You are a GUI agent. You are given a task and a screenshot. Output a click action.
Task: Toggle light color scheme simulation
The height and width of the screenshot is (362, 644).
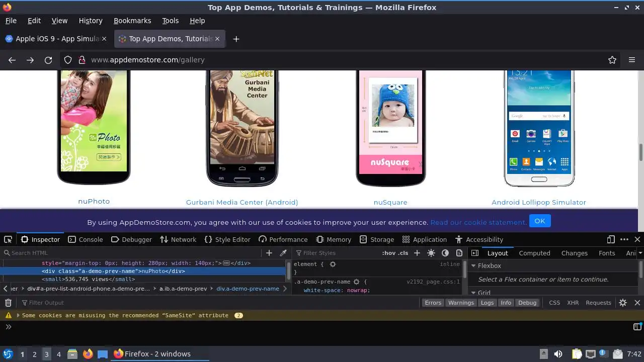[431, 253]
